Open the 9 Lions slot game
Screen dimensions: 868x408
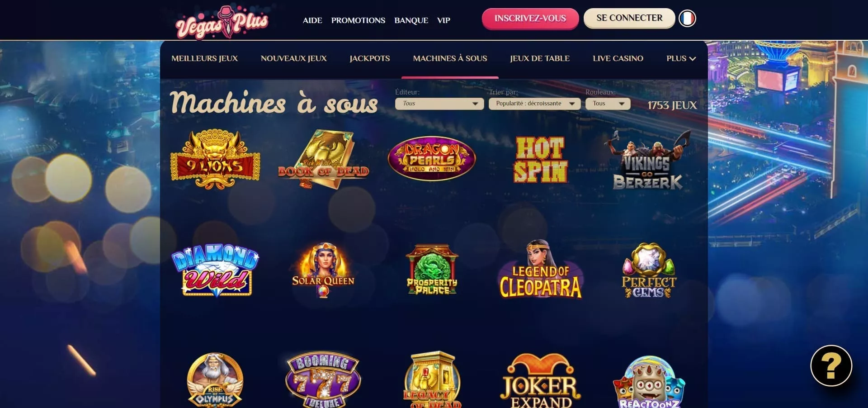click(x=215, y=159)
